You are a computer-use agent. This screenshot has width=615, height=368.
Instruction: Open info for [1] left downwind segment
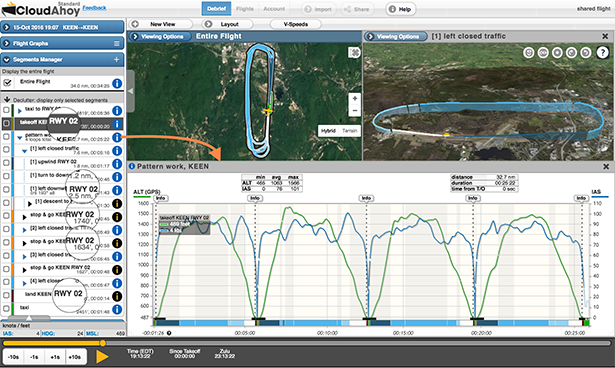point(117,190)
